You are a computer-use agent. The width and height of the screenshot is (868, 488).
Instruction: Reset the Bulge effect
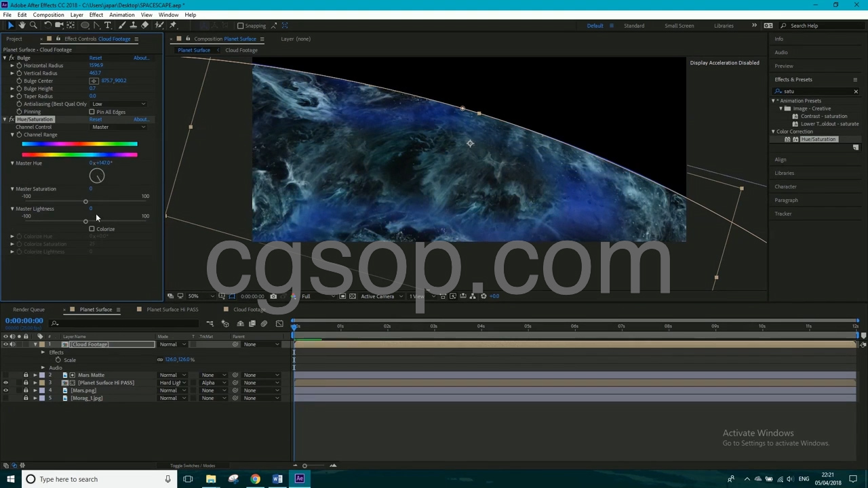click(x=96, y=58)
